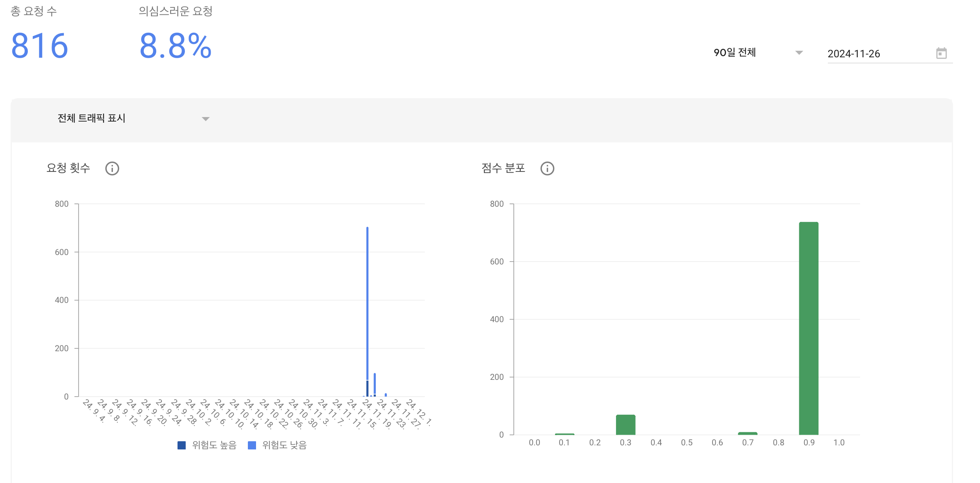Toggle 위험도 높음 legend color swatch
This screenshot has width=980, height=483.
click(x=182, y=445)
